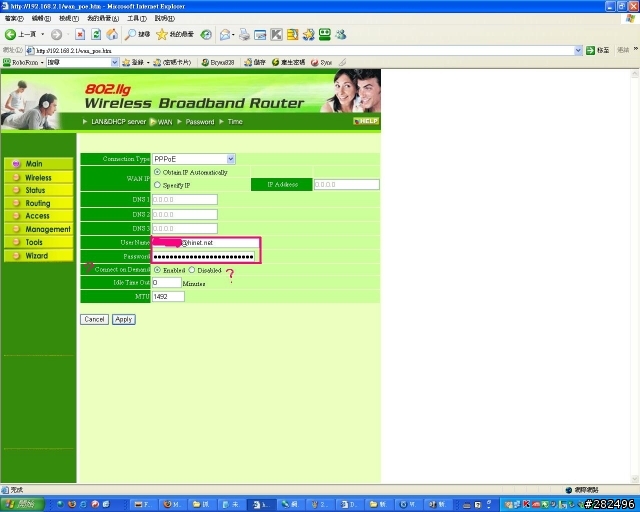
Task: Open the RoboForm search box dropdown
Action: pos(115,62)
